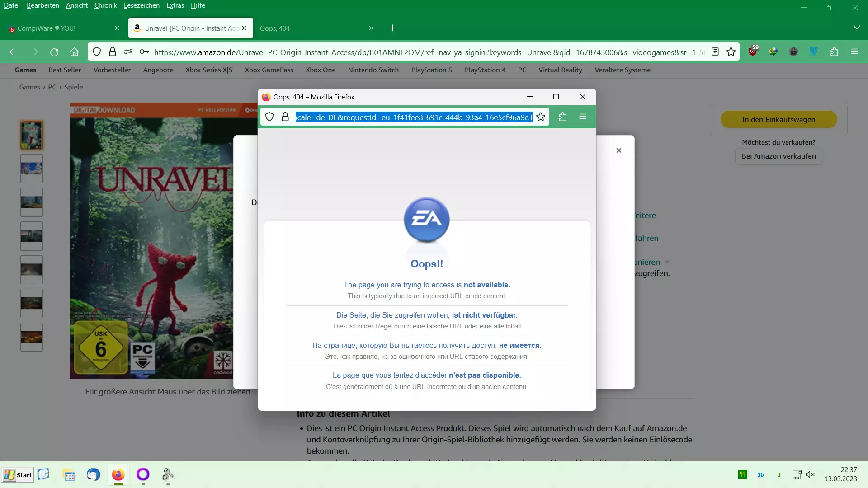The image size is (868, 488).
Task: Open extensions icon in the popup window
Action: (x=562, y=117)
